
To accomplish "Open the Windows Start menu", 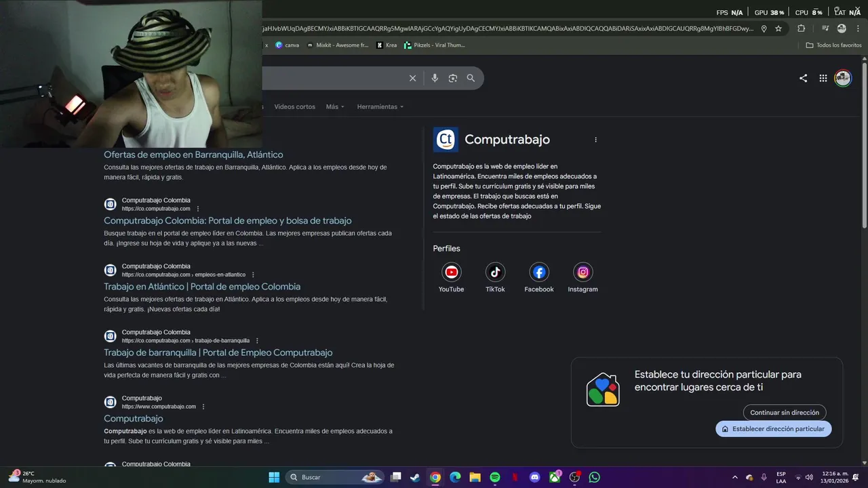I will [x=274, y=477].
